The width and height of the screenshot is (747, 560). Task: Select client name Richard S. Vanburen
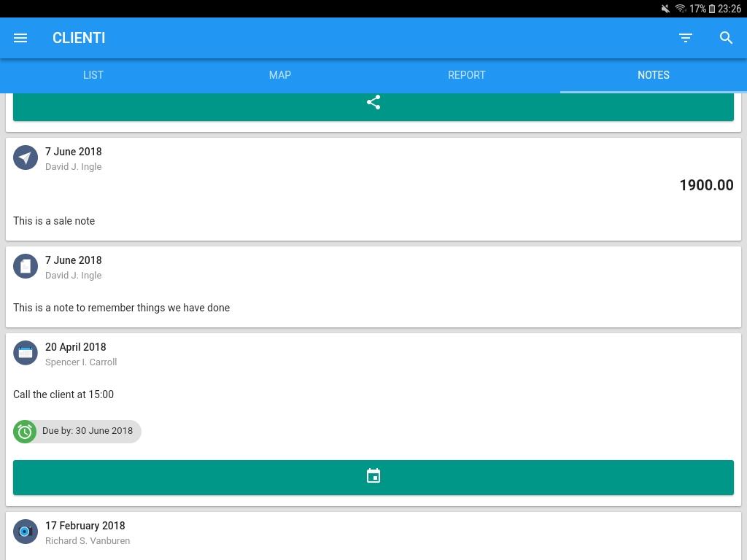coord(88,540)
